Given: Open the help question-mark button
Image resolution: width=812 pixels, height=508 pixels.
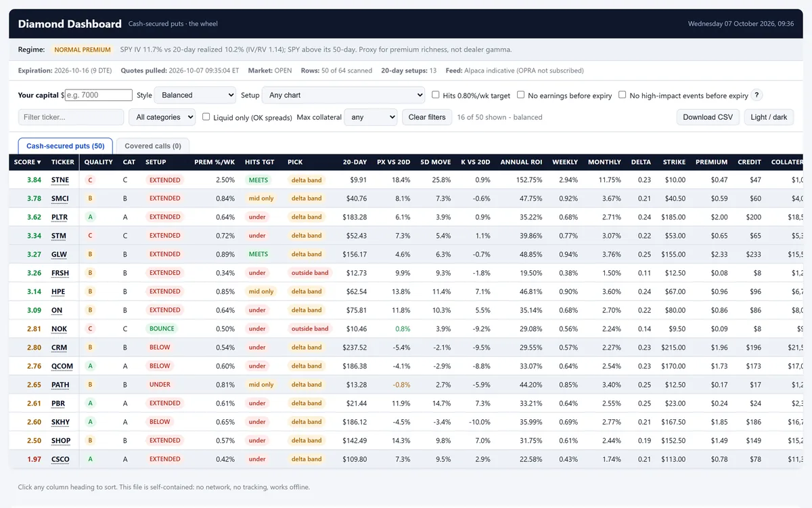Looking at the screenshot, I should click(x=757, y=95).
